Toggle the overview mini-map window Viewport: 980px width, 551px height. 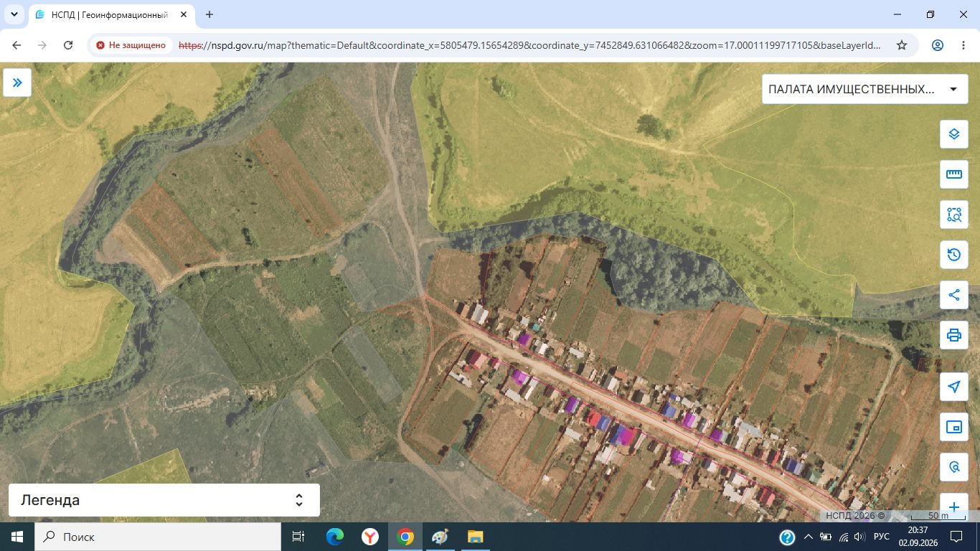coord(953,427)
